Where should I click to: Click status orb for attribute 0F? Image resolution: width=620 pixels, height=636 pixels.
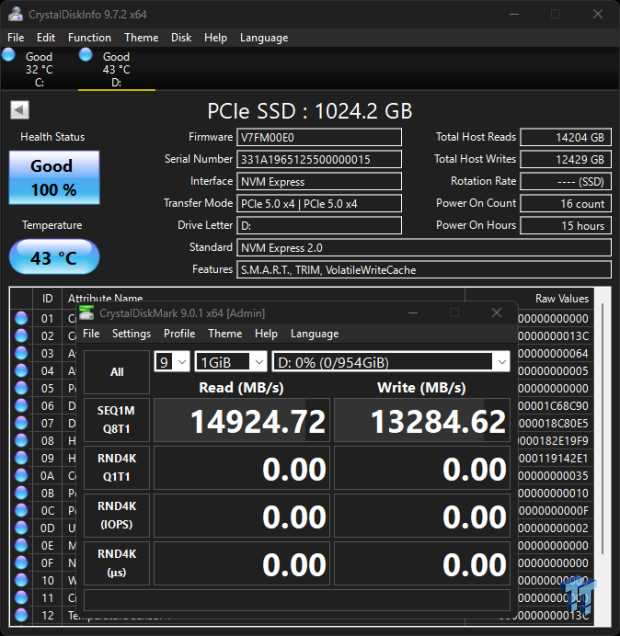21,563
